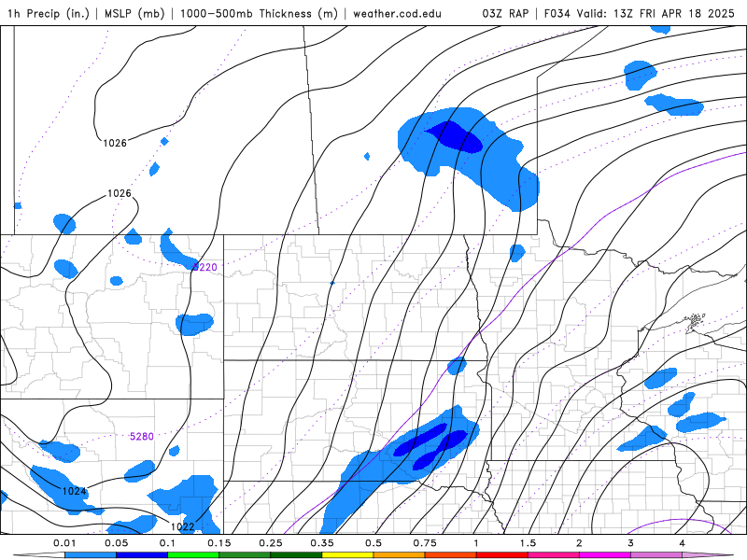Screen dimensions: 747x560
Task: Click the legend value label 4
Action: [x=683, y=543]
